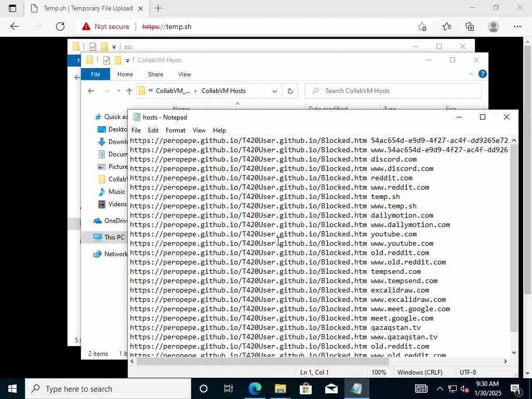Viewport: 532px width, 399px height.
Task: Refresh the temp.sh page
Action: coord(60,26)
